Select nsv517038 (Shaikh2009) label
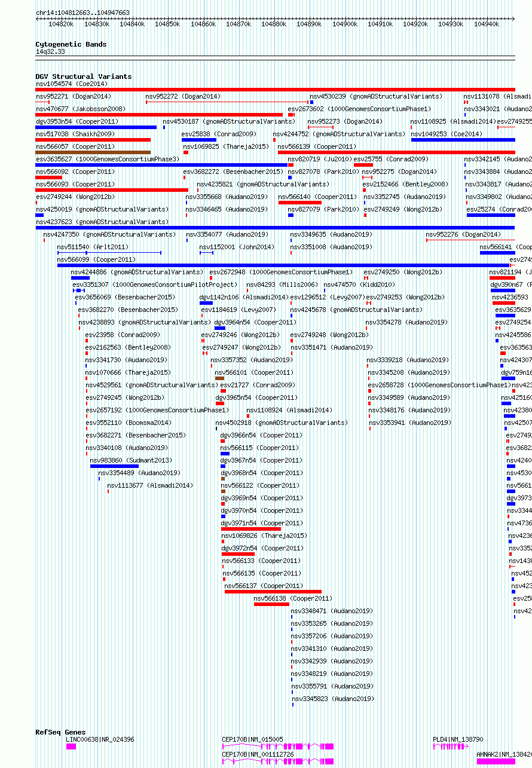 point(75,134)
